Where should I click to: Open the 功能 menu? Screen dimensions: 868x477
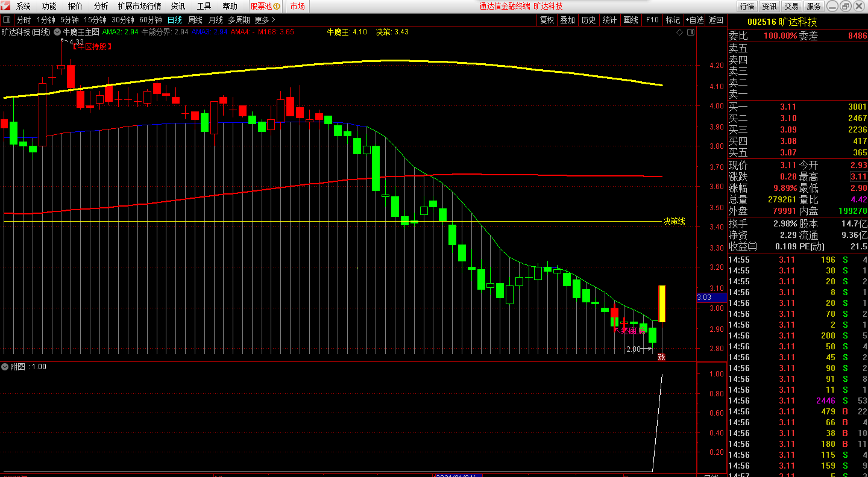pyautogui.click(x=49, y=6)
